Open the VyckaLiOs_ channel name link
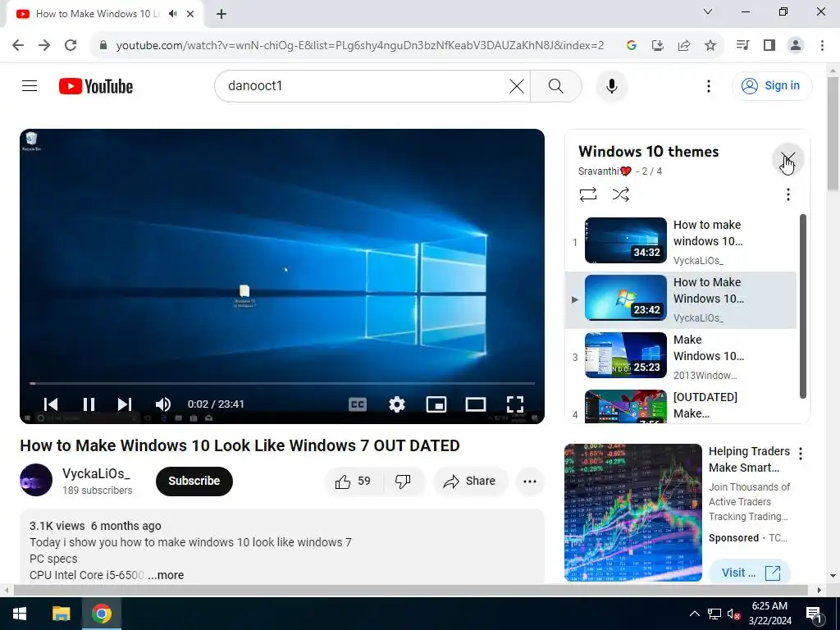840x630 pixels. point(96,473)
